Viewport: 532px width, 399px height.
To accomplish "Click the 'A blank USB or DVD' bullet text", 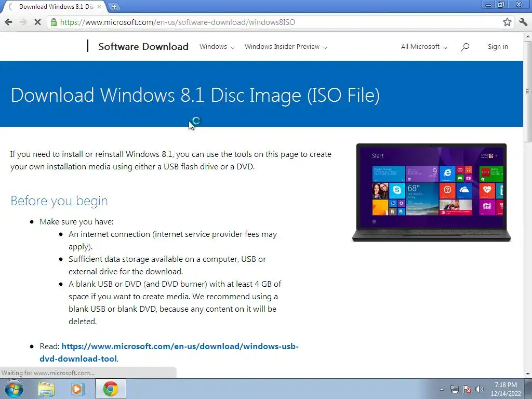I will [x=175, y=303].
